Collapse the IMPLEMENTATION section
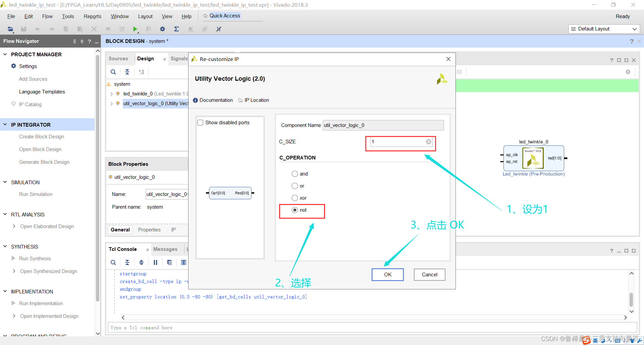 (x=5, y=291)
